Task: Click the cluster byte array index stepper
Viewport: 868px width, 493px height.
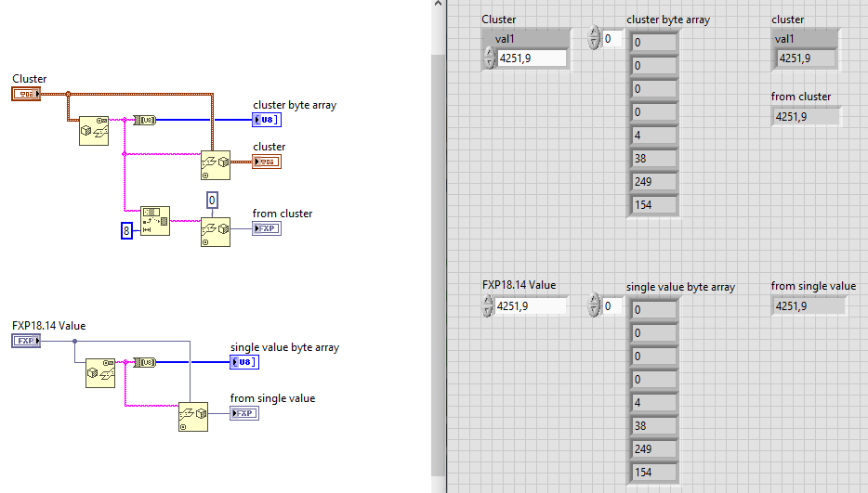Action: (x=595, y=38)
